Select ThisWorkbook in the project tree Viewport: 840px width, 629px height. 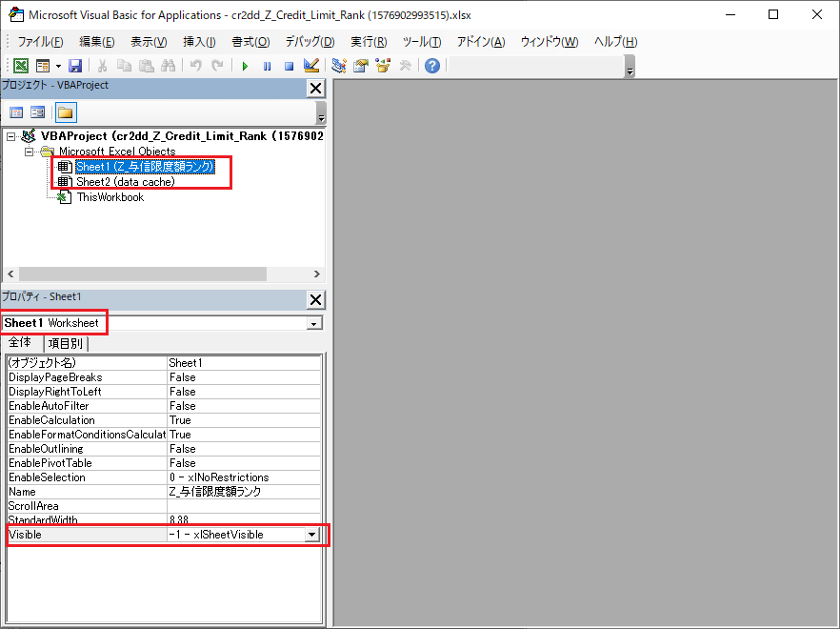[x=110, y=197]
